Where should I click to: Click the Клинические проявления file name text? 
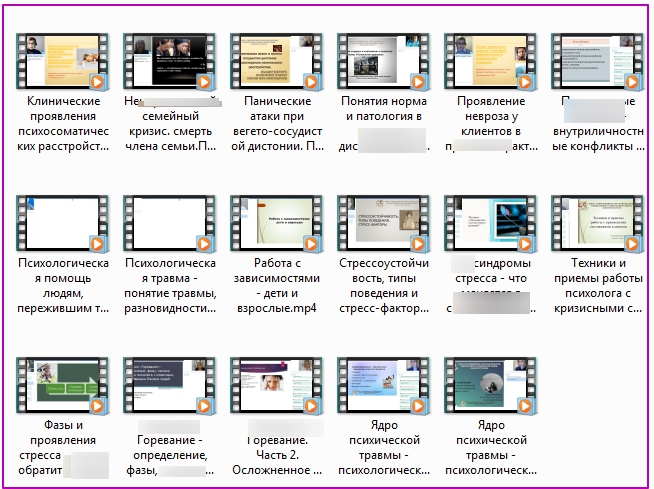coord(63,124)
